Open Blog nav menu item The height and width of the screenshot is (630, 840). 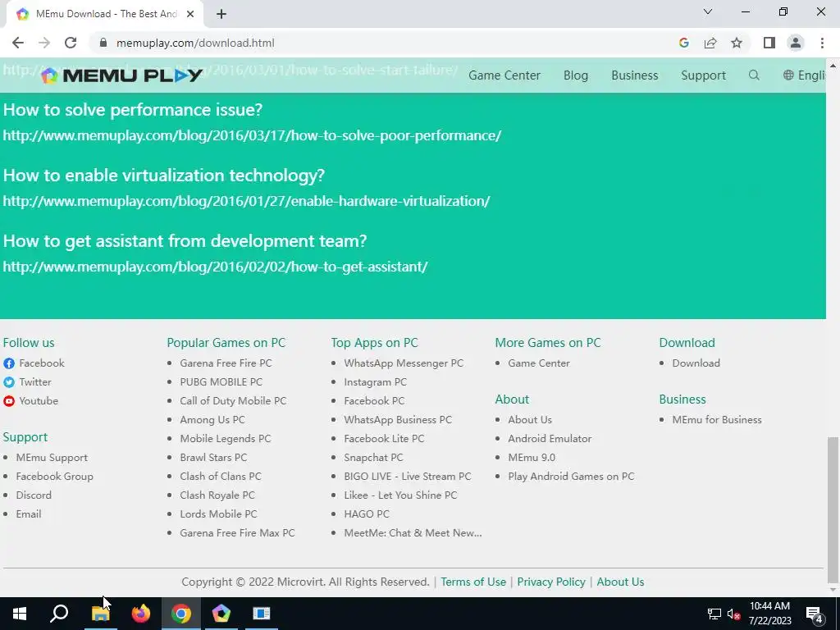[575, 75]
